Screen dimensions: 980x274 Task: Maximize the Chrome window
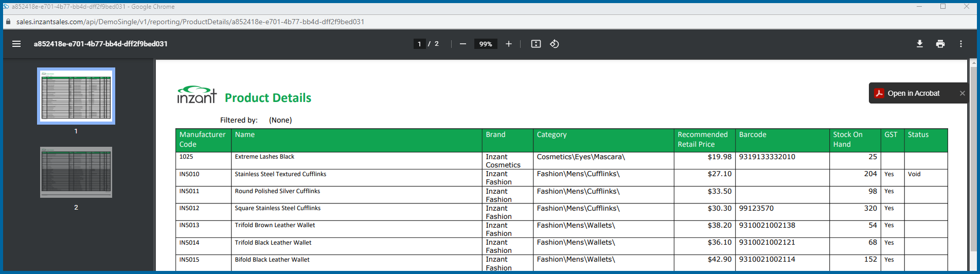pos(943,6)
